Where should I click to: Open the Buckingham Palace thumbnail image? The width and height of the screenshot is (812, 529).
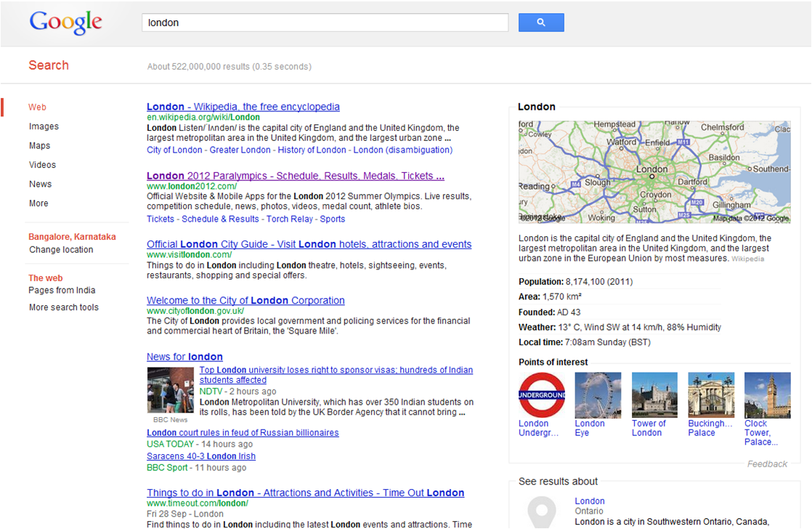coord(710,395)
